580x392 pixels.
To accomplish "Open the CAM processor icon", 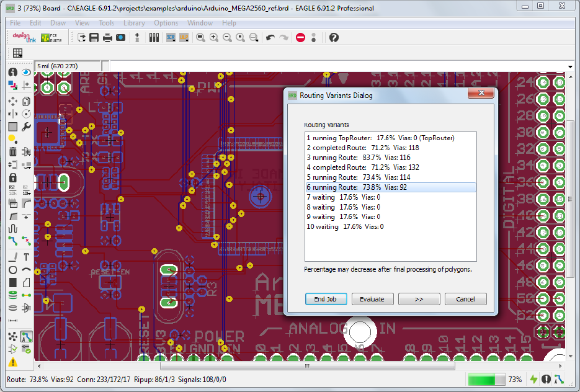I will [x=120, y=37].
